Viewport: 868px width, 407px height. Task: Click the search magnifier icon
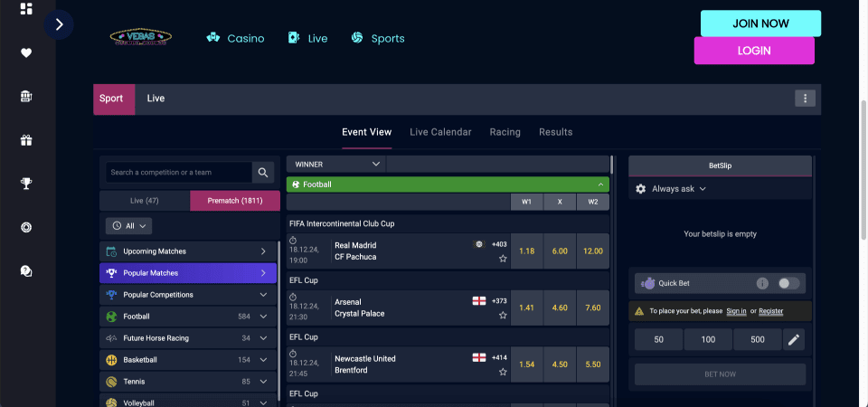(x=263, y=173)
